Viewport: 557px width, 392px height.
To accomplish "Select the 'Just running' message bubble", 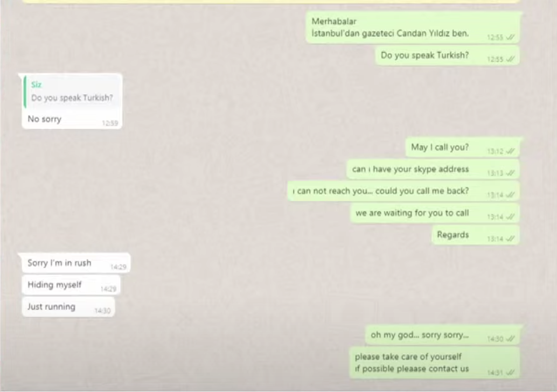I will (68, 307).
